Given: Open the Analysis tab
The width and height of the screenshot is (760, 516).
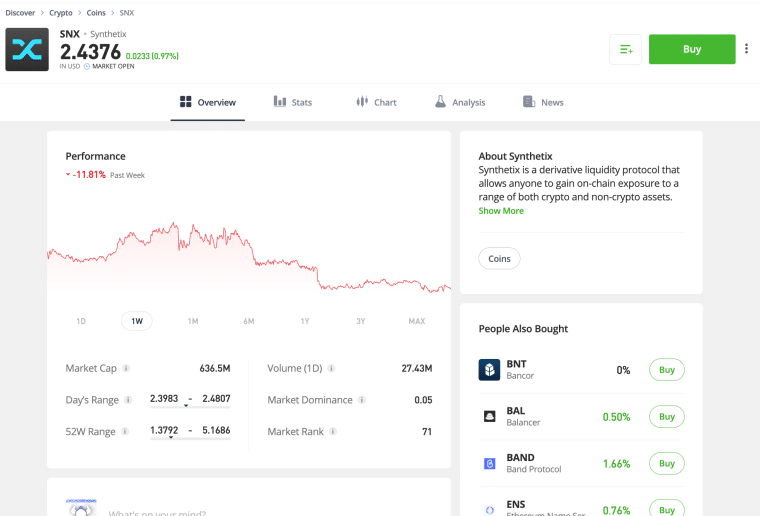Looking at the screenshot, I should pos(460,102).
